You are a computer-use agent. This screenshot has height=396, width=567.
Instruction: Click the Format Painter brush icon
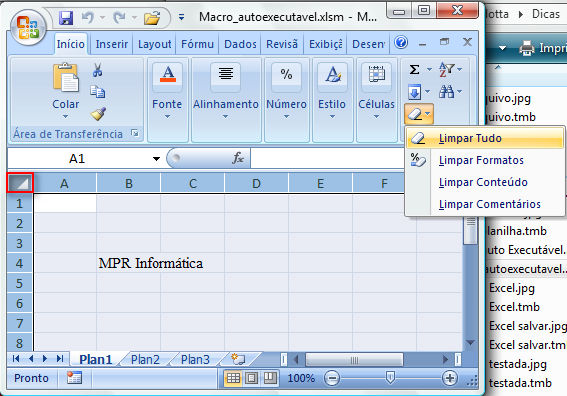click(x=98, y=114)
